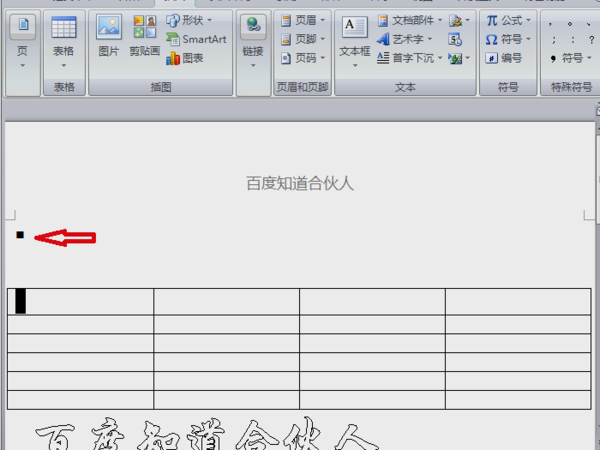Open the 艺术字 WordArt menu
Viewport: 600px width, 450px height.
(404, 39)
